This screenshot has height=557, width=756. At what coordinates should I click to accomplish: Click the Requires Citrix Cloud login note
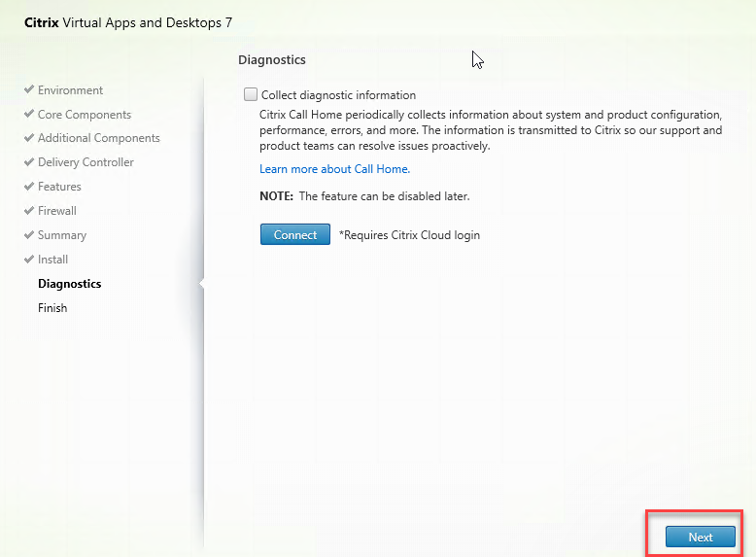click(x=409, y=235)
